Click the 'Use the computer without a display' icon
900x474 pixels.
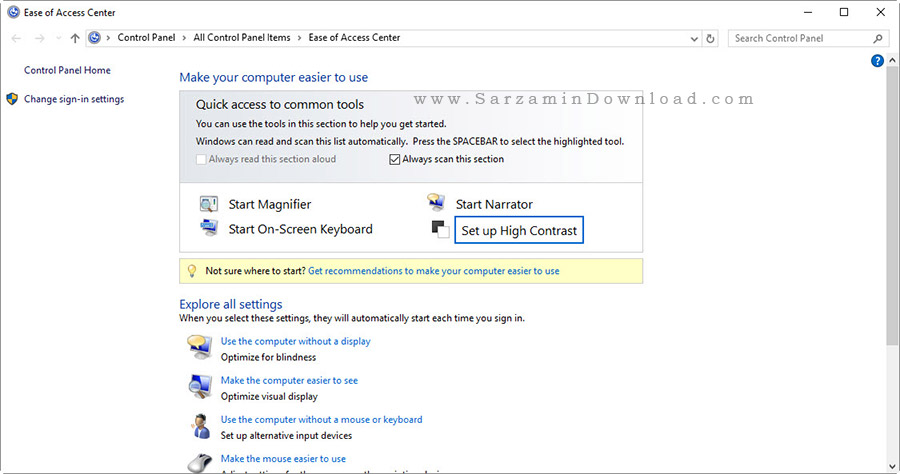point(200,348)
